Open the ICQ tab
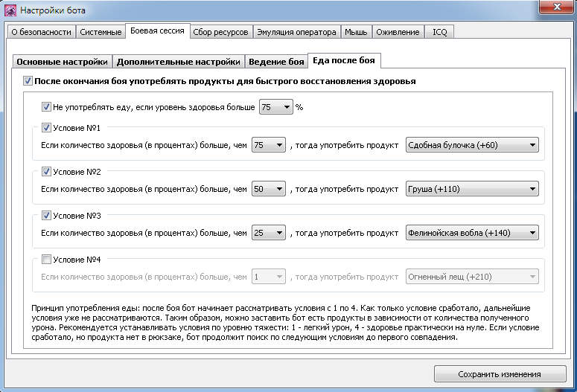Viewport: 577px width, 392px height. (x=440, y=32)
